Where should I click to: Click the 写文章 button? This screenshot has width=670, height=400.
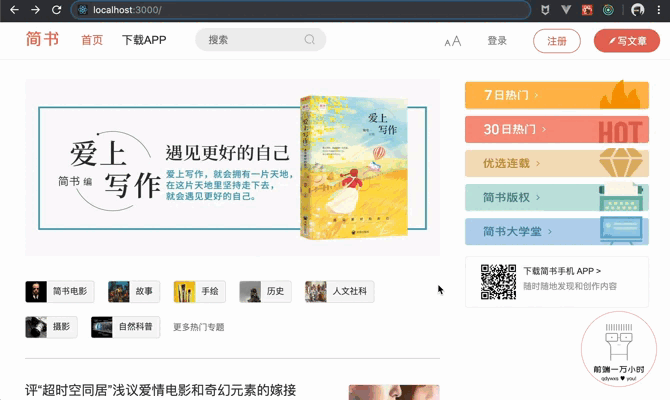tap(627, 41)
